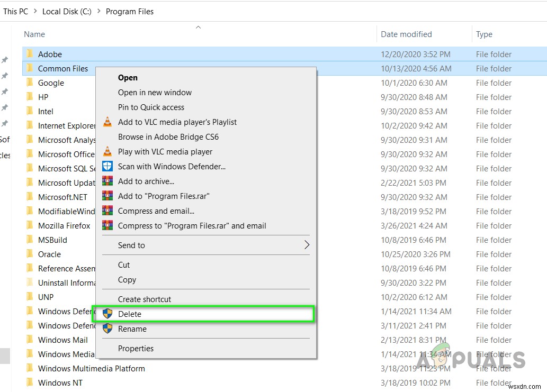Click the VLC cone icon beside the Playlist option

point(107,122)
